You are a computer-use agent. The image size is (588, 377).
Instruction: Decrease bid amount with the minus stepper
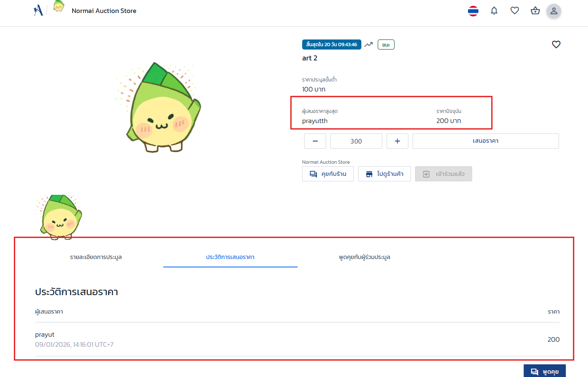(x=315, y=141)
